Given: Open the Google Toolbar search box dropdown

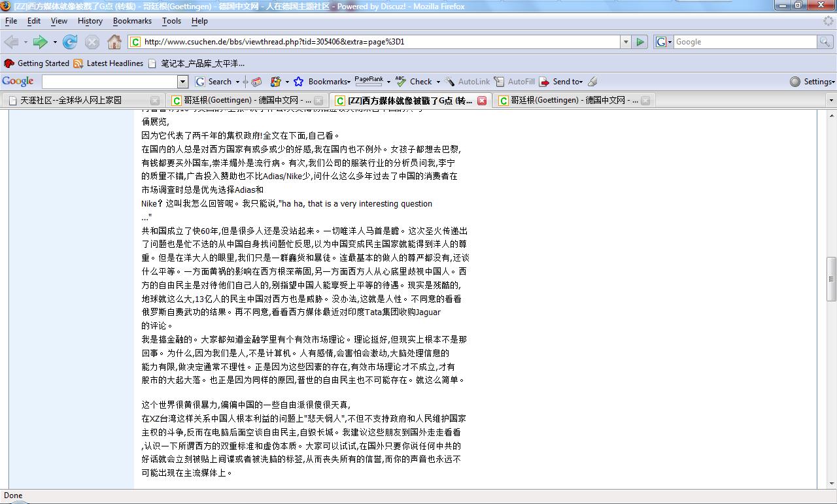Looking at the screenshot, I should click(183, 82).
